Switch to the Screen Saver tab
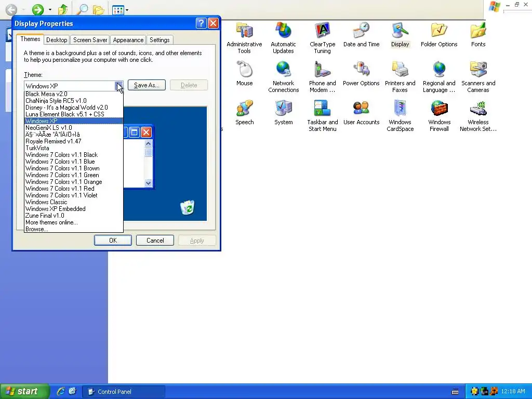The height and width of the screenshot is (399, 532). 90,40
